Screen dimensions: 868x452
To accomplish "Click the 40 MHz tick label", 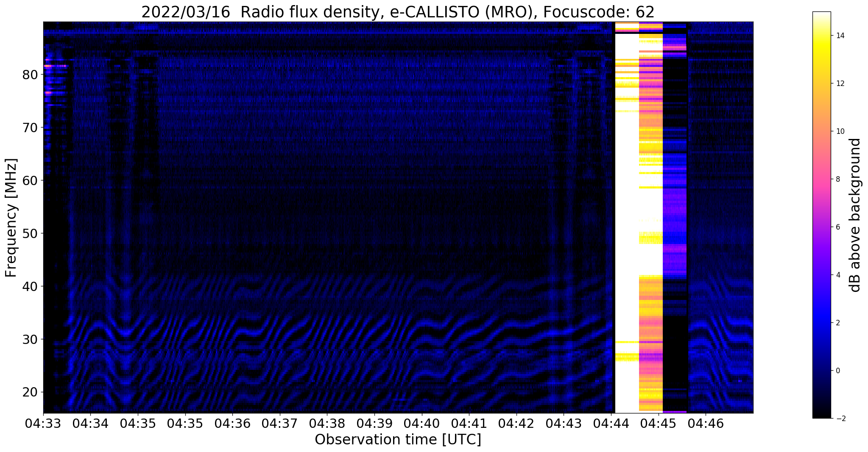I will [31, 287].
